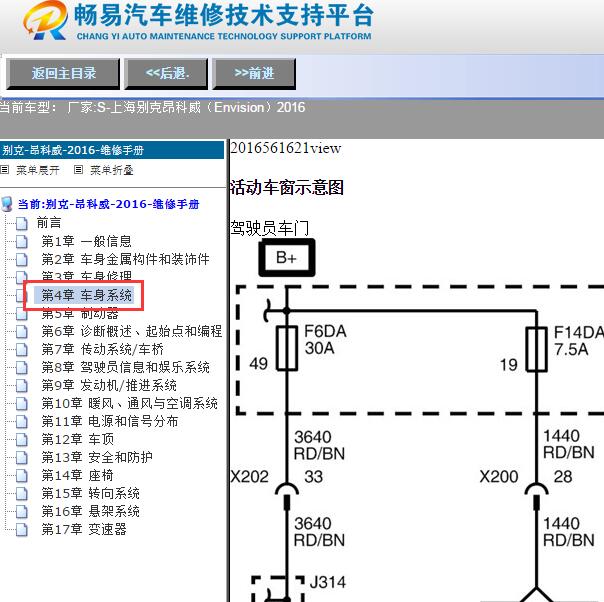604x602 pixels.
Task: Click the page icon beside 第17章 变速器
Action: click(22, 529)
